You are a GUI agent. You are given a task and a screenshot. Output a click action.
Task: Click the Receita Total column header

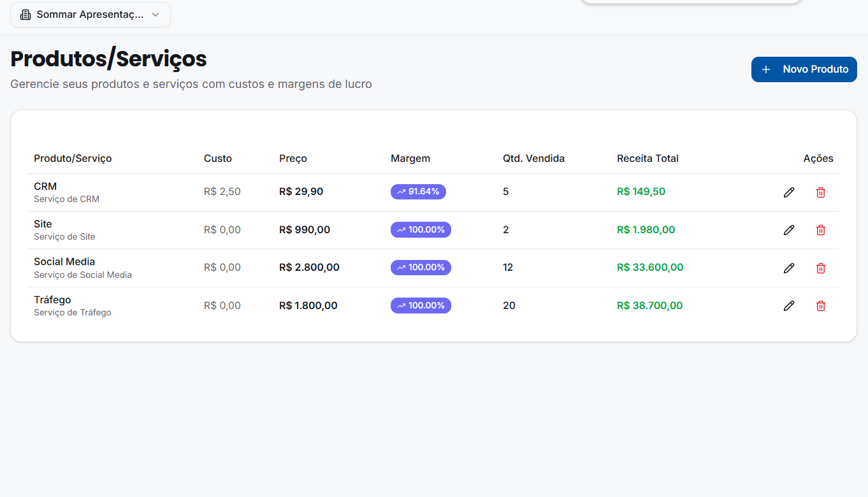click(647, 158)
